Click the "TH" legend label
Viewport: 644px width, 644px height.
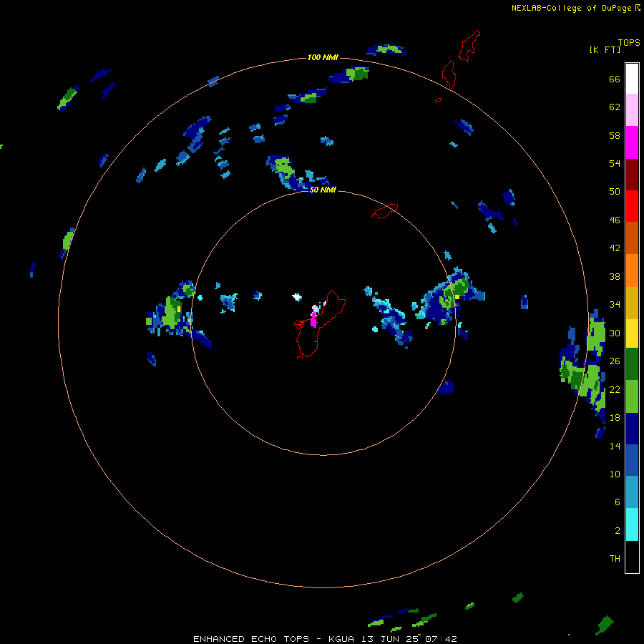[615, 558]
